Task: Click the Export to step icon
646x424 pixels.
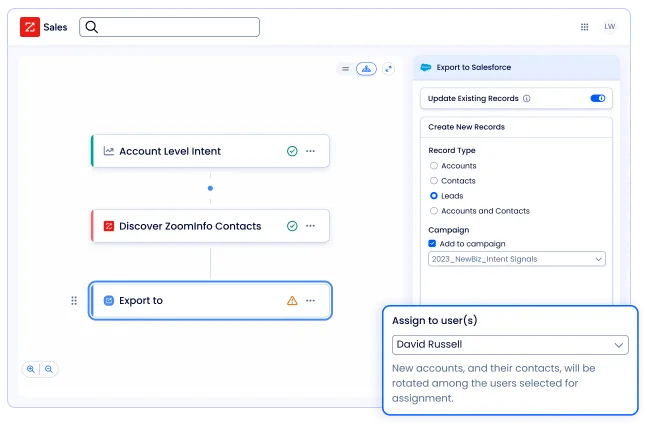Action: (109, 301)
